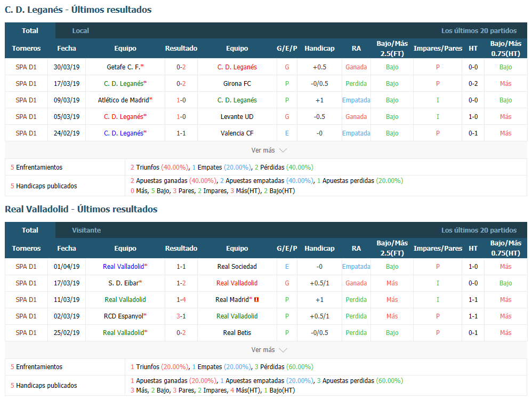The height and width of the screenshot is (399, 532).
Task: Click '2 Triunfos (40.00%)' in Leganés summary
Action: 159,167
